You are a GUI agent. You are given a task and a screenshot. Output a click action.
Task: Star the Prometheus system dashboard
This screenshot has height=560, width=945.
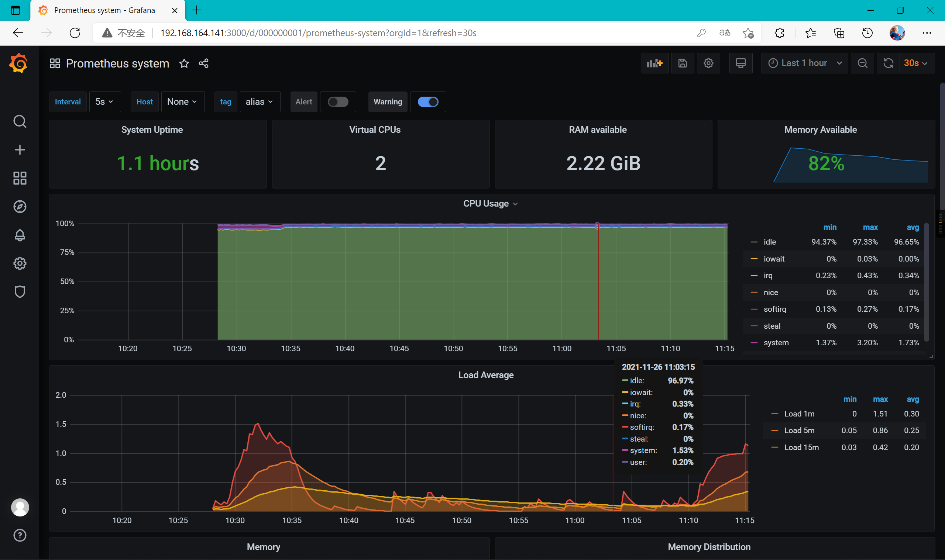184,63
